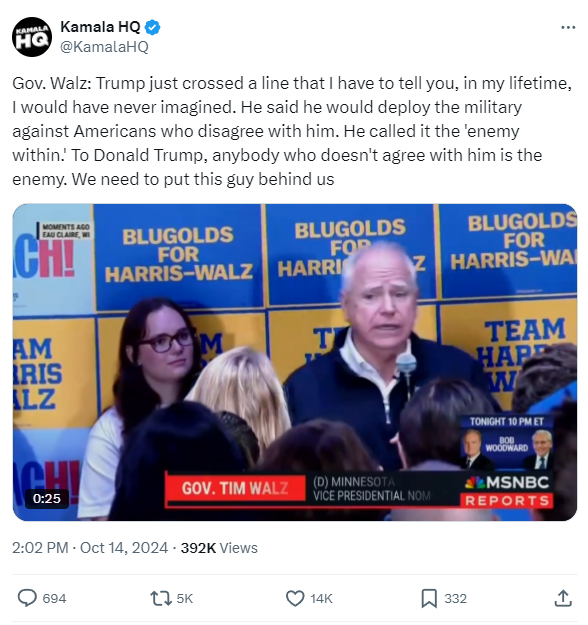The image size is (588, 625).
Task: Click the 14K likes count
Action: point(321,598)
